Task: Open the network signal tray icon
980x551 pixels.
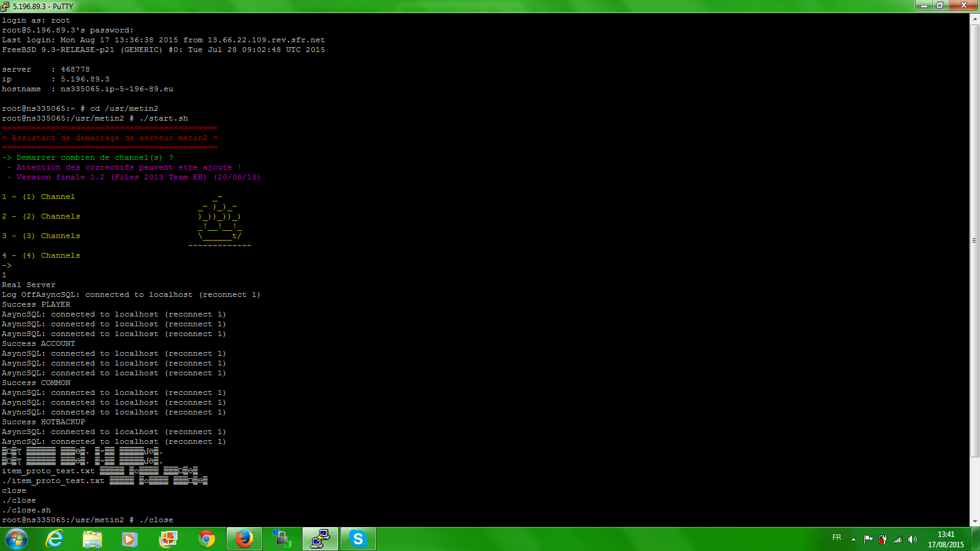Action: click(898, 539)
